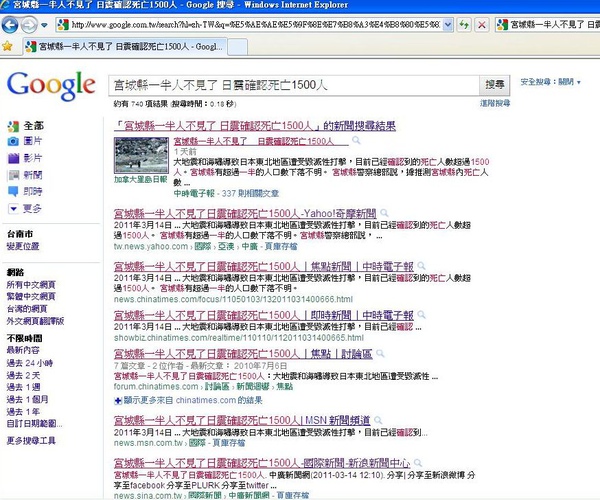This screenshot has width=600, height=500.
Task: Open the 進階搜尋 advanced search link
Action: 495,103
